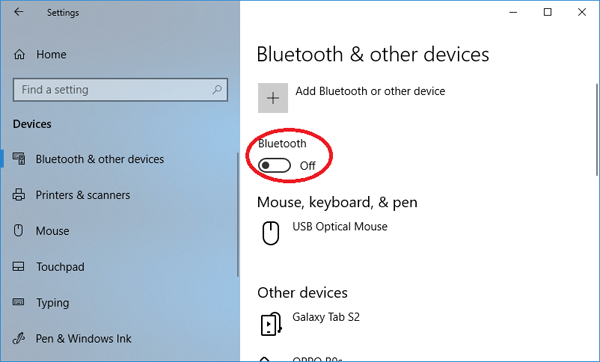This screenshot has height=362, width=600.
Task: Click the Pen & Windows Ink icon
Action: [19, 338]
